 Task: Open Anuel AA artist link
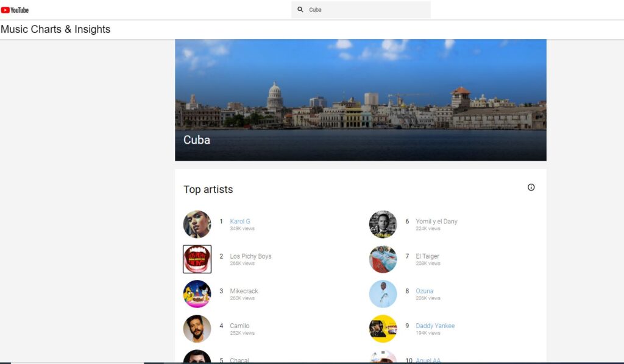pos(428,360)
